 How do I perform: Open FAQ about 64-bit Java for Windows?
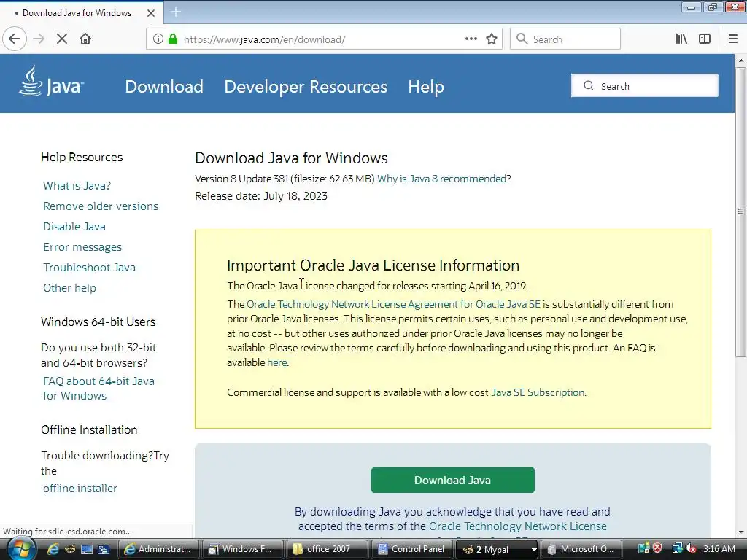point(98,389)
